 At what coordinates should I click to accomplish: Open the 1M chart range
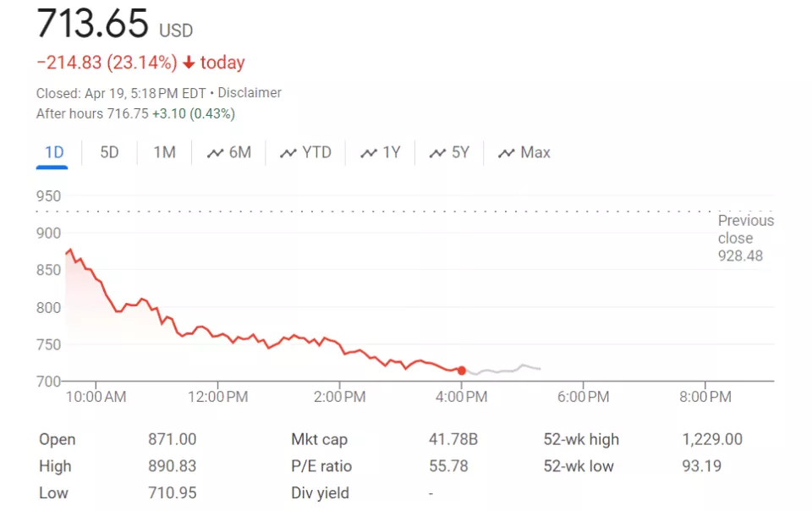pyautogui.click(x=164, y=152)
